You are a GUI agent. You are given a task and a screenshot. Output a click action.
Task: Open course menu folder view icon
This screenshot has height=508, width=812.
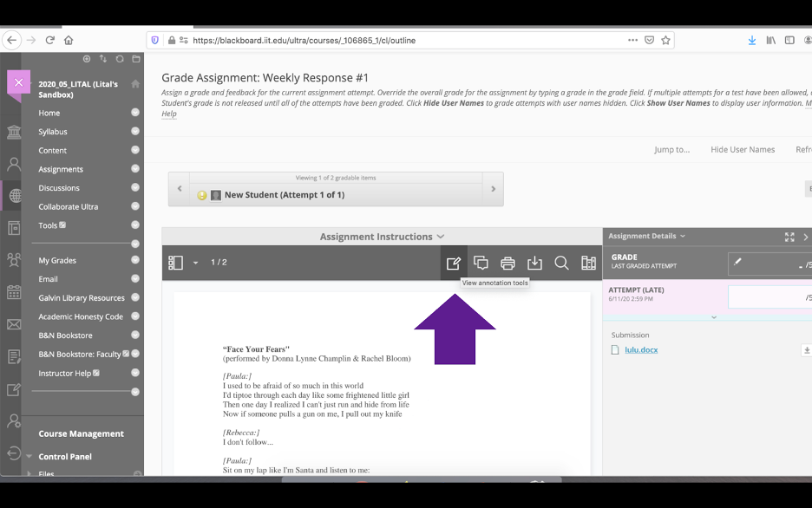136,59
